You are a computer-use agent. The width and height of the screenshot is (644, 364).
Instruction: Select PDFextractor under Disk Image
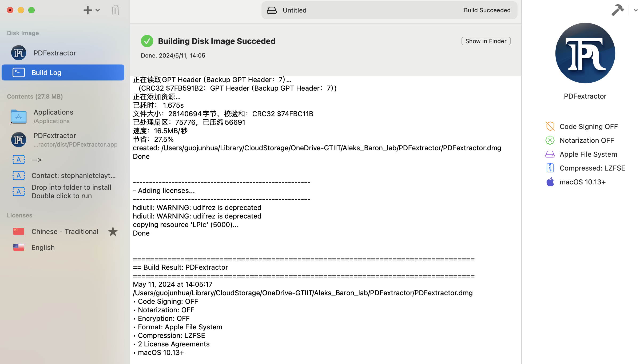(x=63, y=53)
